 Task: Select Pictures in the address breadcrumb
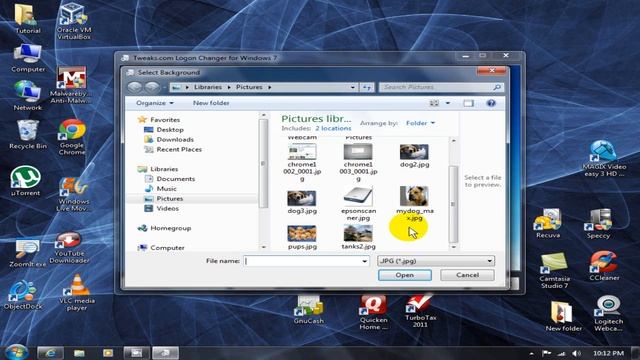click(x=249, y=87)
